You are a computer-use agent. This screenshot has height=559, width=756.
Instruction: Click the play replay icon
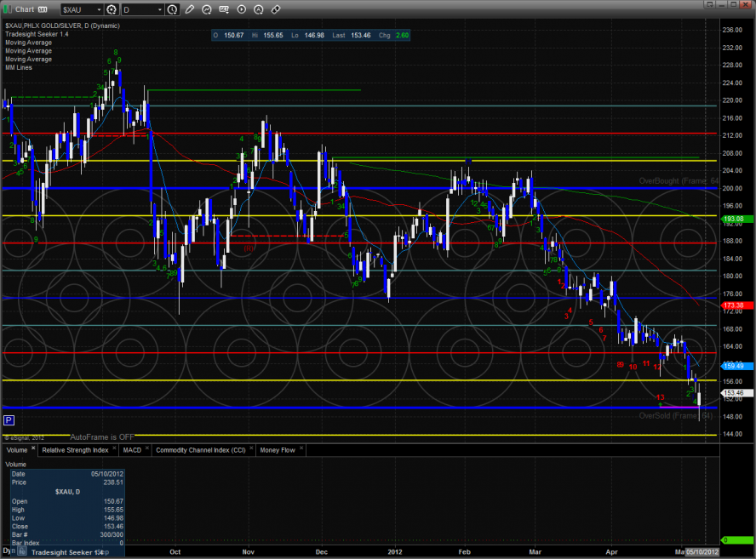[x=241, y=9]
